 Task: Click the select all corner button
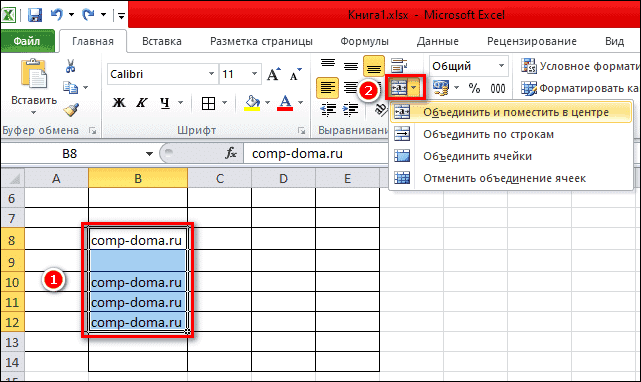coord(12,178)
